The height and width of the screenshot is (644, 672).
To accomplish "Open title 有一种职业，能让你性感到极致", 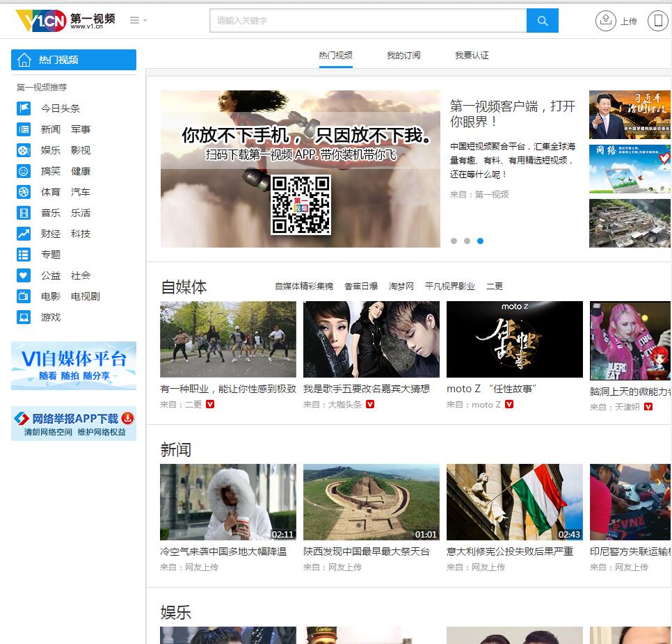I will tap(228, 389).
